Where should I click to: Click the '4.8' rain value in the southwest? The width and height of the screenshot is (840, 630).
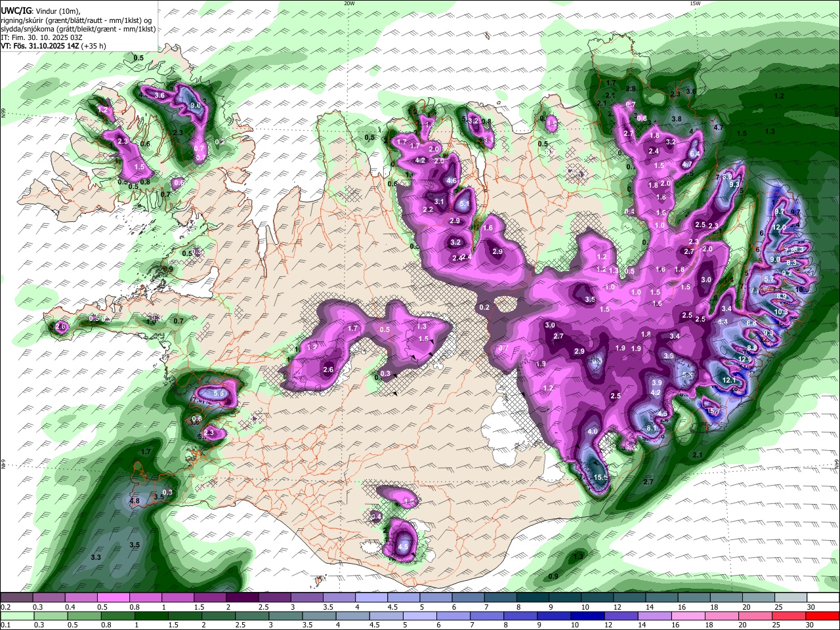point(135,501)
